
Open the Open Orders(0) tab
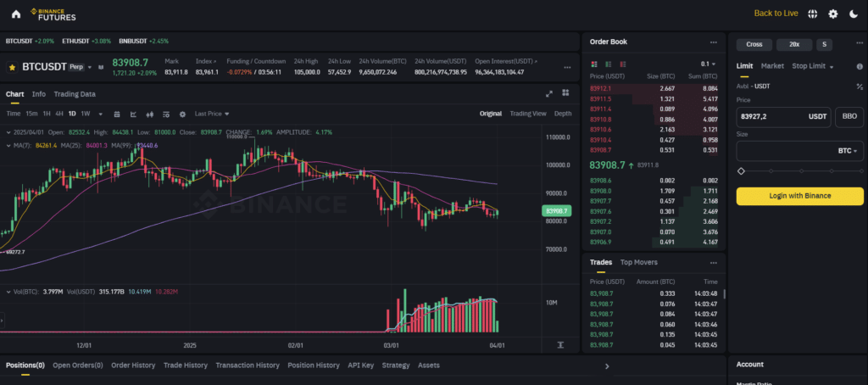[77, 365]
